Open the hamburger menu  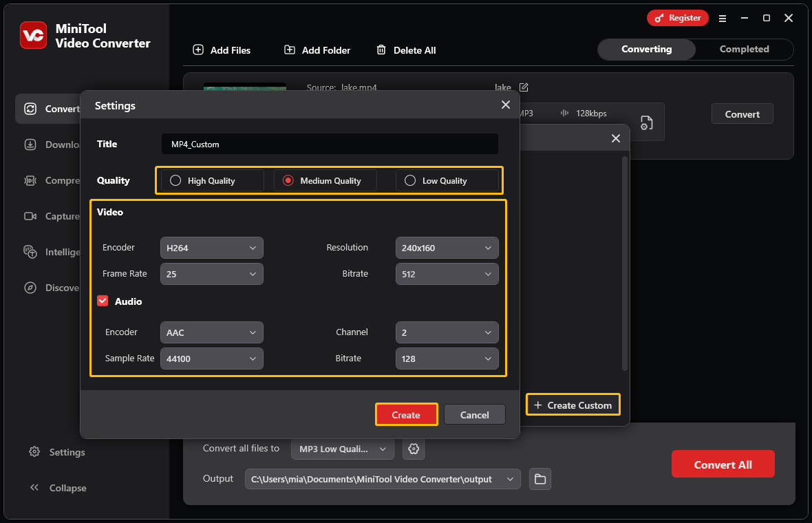pos(723,19)
